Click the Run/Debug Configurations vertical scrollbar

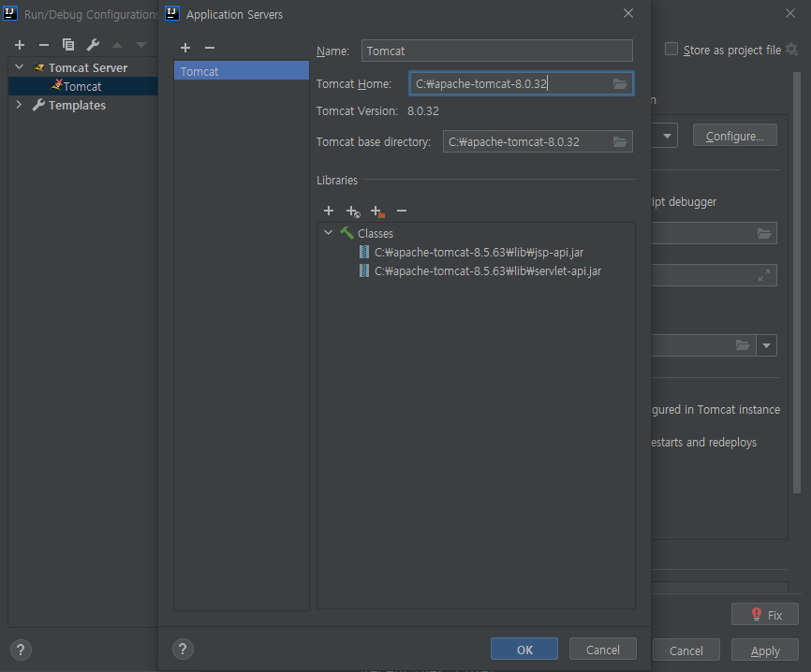pyautogui.click(x=797, y=283)
